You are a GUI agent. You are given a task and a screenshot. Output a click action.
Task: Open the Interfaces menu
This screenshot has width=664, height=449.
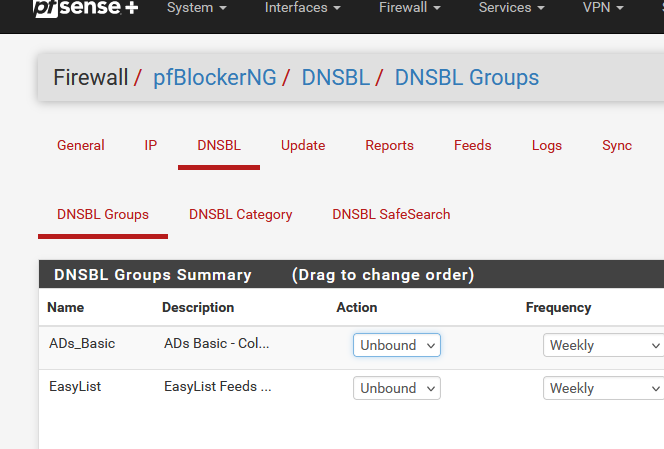pos(302,8)
